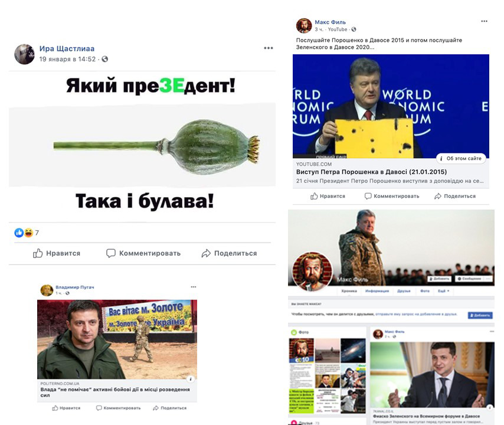Open caricature thumbnail in Фото section
Viewport: 504px width, 425px height.
click(302, 351)
